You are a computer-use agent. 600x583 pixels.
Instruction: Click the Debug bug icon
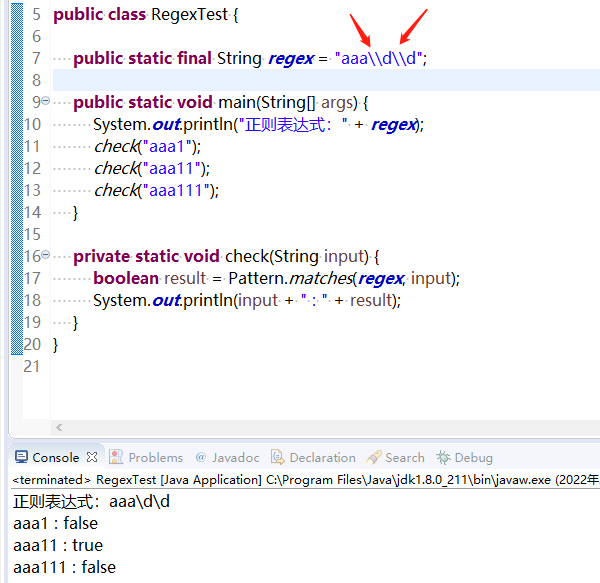click(x=443, y=457)
